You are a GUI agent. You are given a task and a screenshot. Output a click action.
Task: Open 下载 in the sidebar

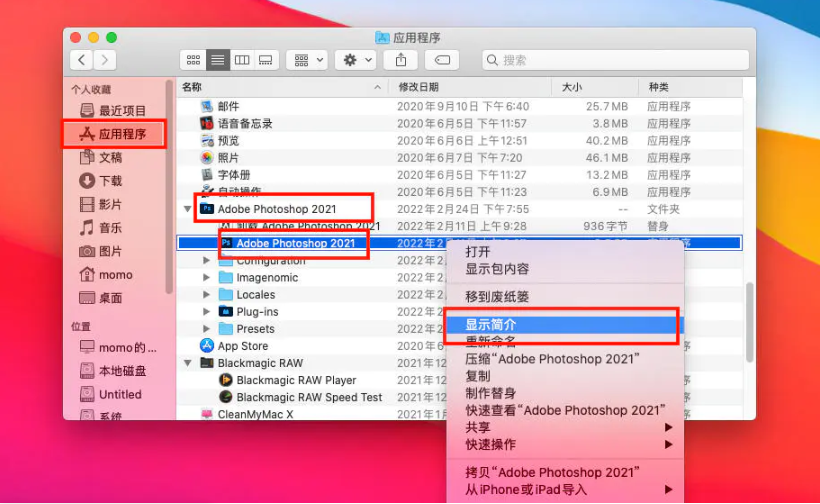[110, 181]
